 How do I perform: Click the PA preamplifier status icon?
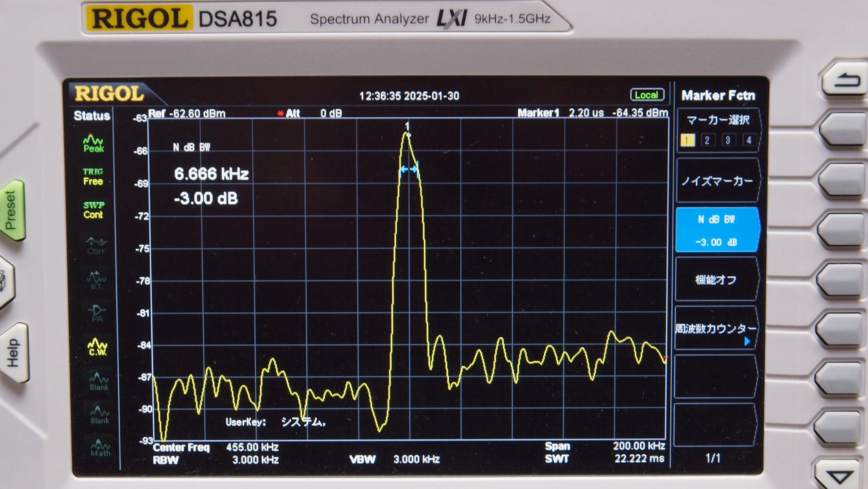pyautogui.click(x=97, y=313)
